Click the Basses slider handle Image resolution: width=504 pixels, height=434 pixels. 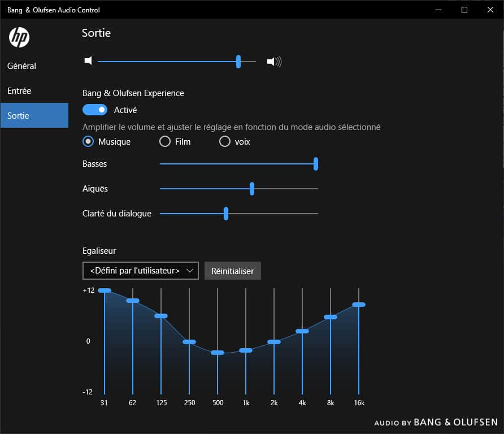316,164
